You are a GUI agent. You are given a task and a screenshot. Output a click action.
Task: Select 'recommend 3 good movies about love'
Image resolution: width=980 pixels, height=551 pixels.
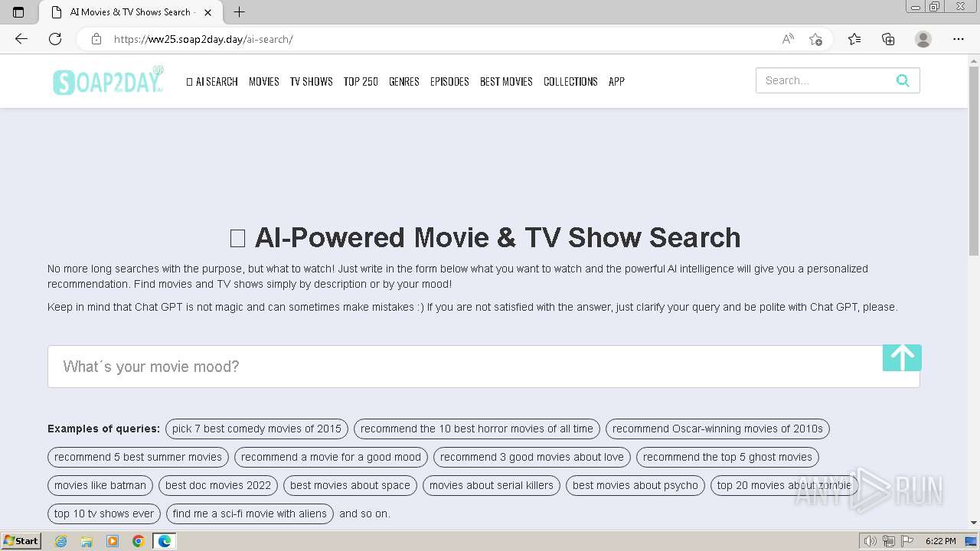(x=532, y=457)
